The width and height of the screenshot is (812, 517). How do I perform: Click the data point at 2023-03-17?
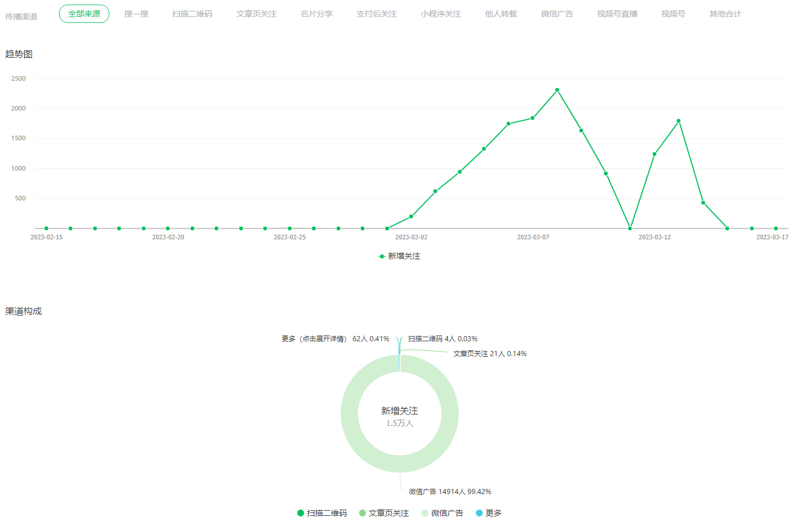click(776, 228)
